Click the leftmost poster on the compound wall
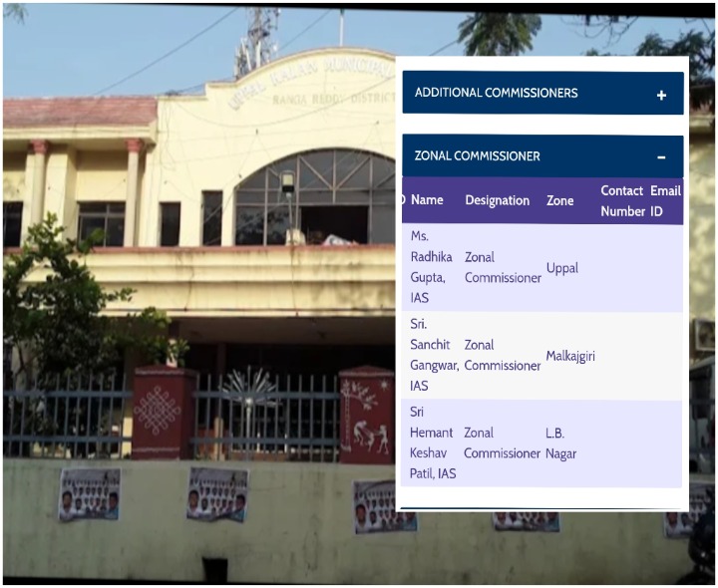This screenshot has width=718, height=588. (x=89, y=494)
